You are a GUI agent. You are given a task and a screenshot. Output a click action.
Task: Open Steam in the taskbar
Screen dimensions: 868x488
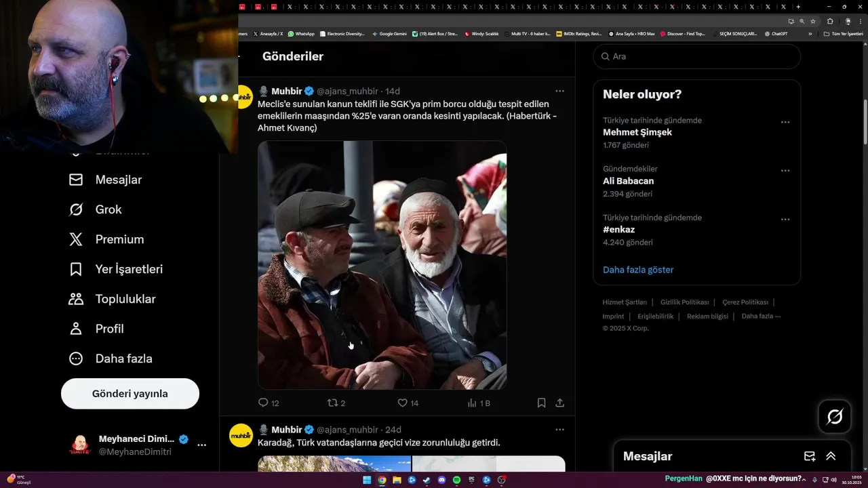click(x=427, y=480)
